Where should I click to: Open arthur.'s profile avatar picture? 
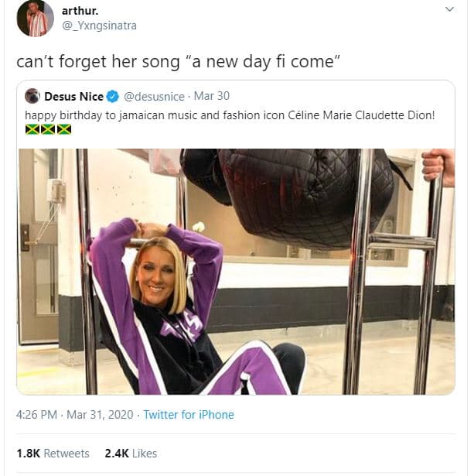click(x=35, y=19)
